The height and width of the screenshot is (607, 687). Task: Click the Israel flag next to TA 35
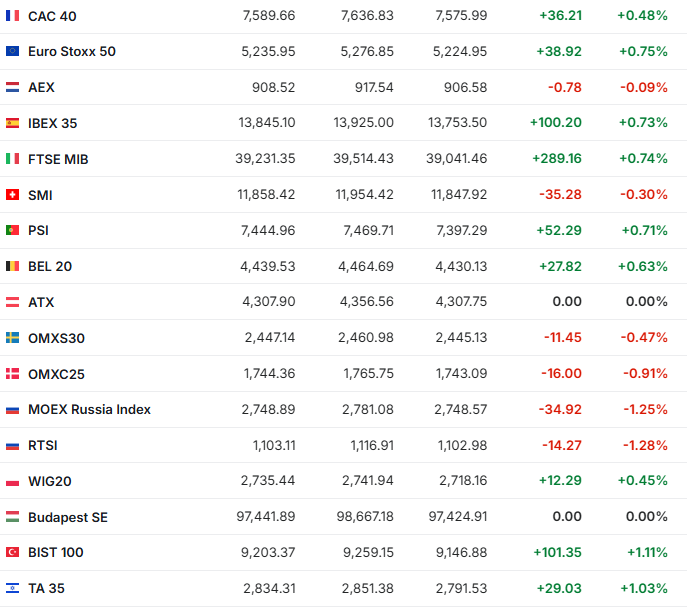12,588
